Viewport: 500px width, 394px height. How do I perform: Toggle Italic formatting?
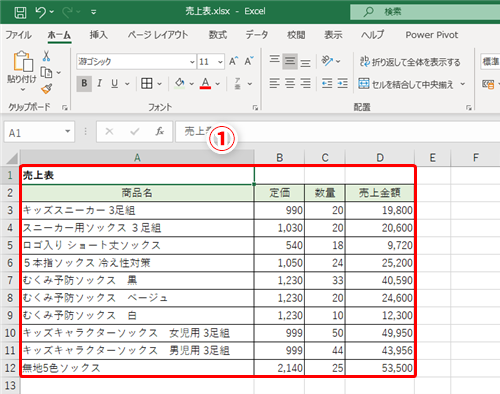click(x=99, y=83)
